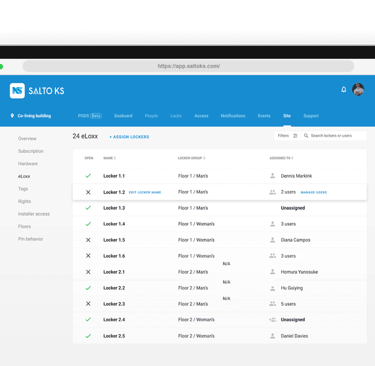Open the Access tab

point(201,116)
